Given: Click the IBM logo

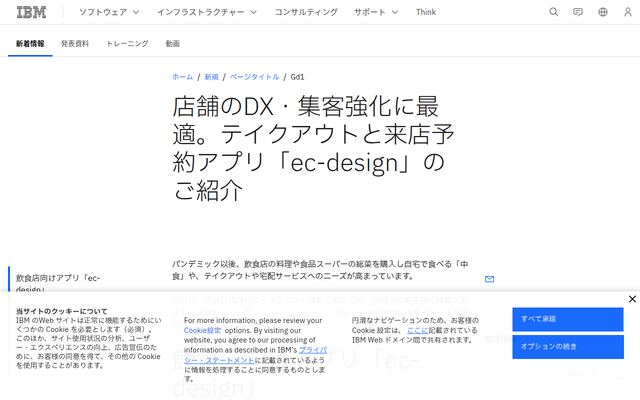Looking at the screenshot, I should coord(31,12).
